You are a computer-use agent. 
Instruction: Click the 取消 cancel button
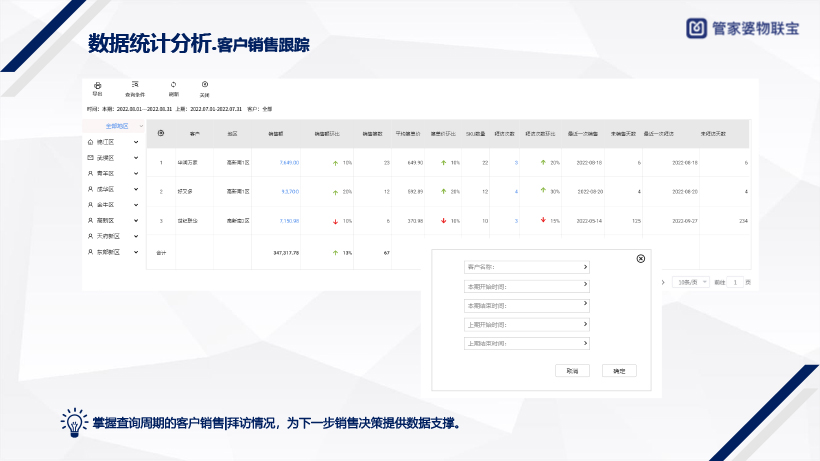point(572,370)
